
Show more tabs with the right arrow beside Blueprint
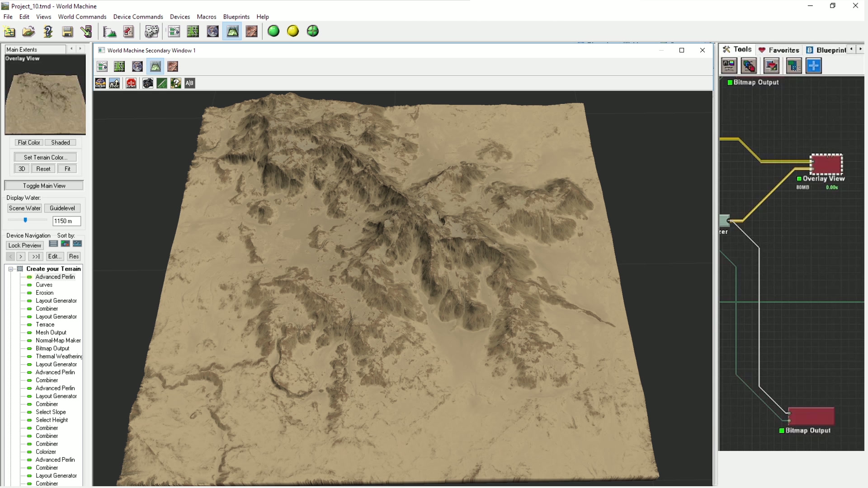coord(860,49)
